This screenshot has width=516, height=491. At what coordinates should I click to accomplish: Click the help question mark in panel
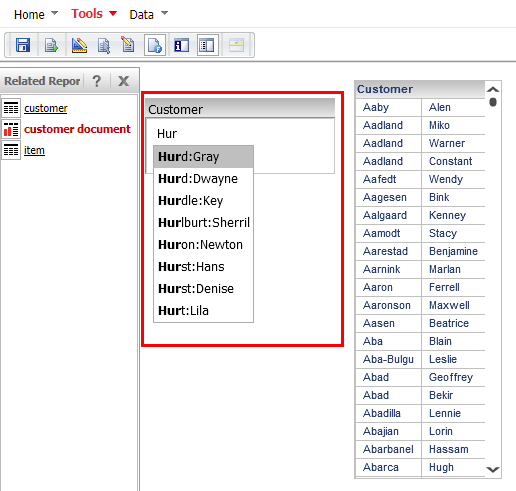[97, 81]
